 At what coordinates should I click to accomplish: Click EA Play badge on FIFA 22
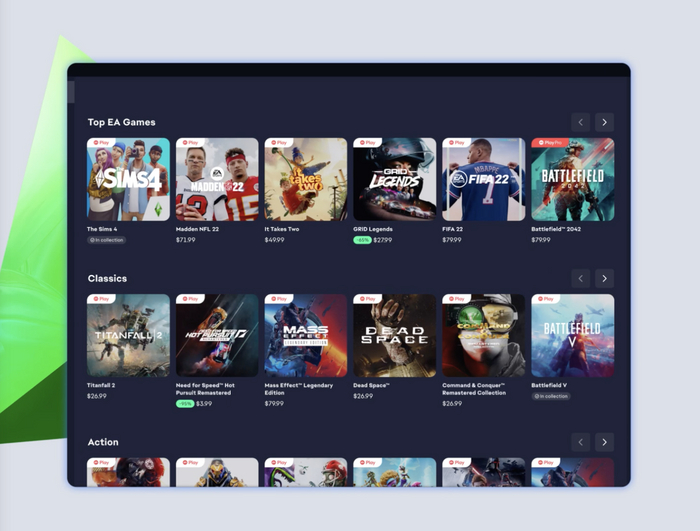click(x=456, y=142)
